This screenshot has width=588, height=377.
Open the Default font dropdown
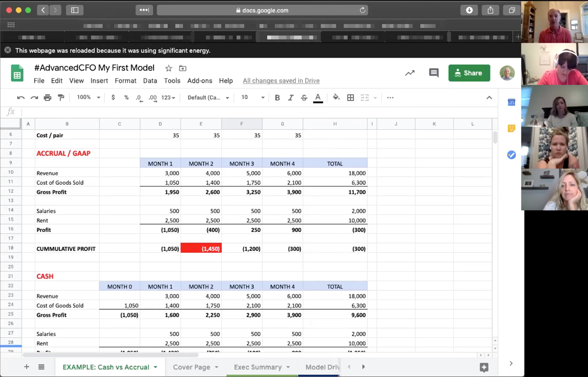coord(207,97)
